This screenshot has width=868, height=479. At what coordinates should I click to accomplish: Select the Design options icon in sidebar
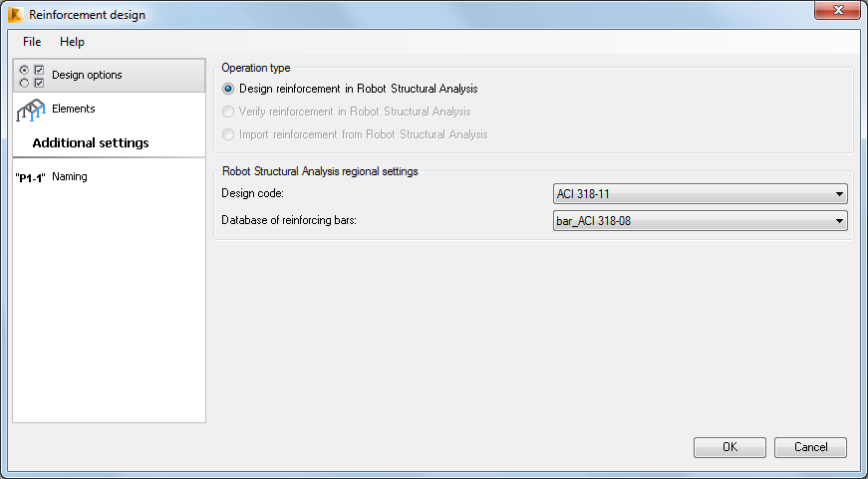coord(32,77)
